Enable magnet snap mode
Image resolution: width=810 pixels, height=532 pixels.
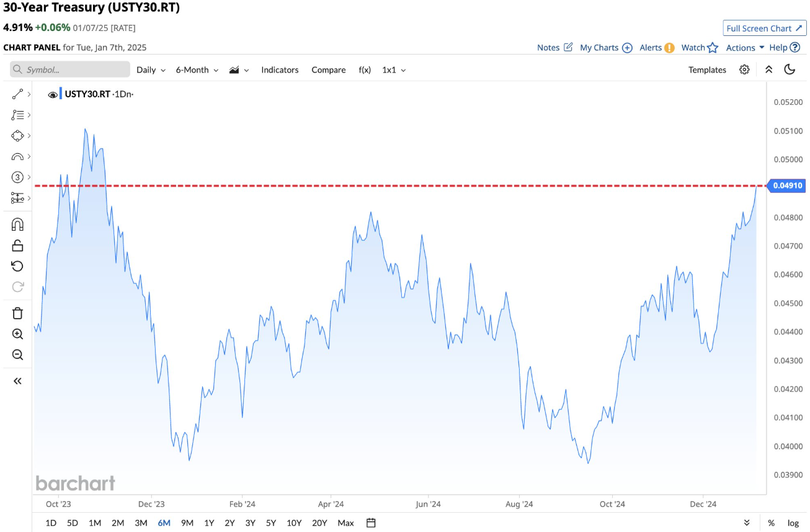point(17,224)
